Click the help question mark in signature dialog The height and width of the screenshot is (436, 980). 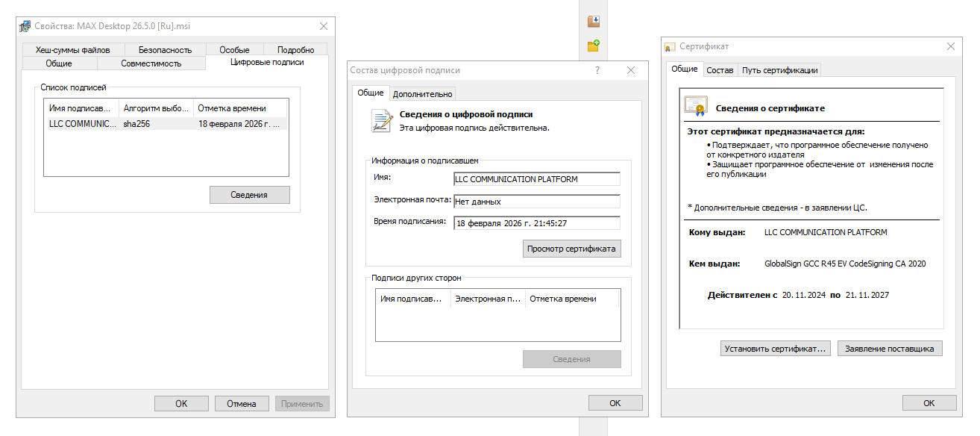[x=597, y=70]
